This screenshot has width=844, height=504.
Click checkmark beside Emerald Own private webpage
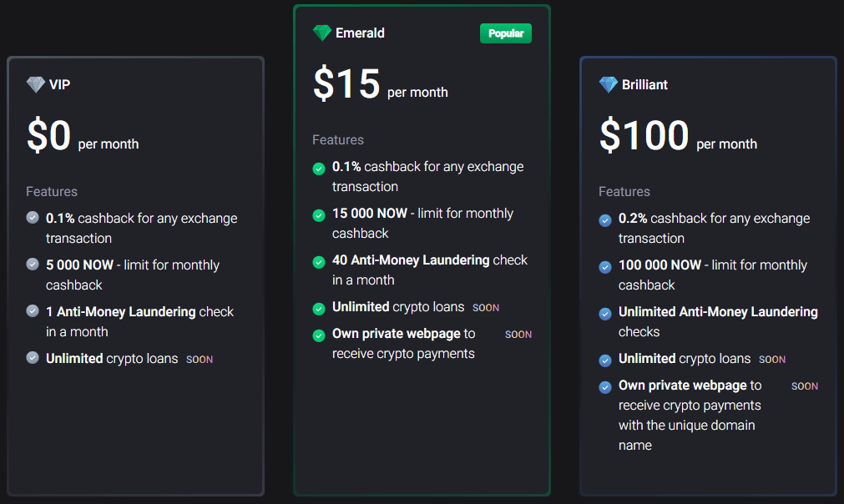coord(319,334)
